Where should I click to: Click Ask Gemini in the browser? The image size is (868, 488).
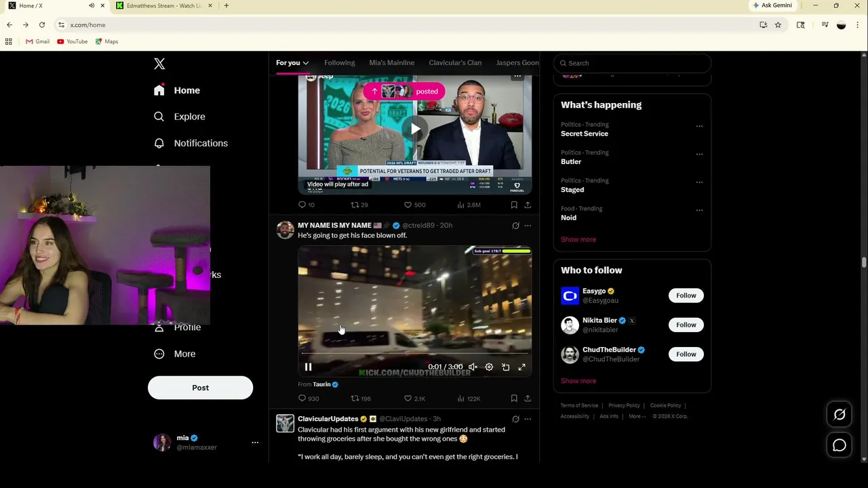(772, 5)
